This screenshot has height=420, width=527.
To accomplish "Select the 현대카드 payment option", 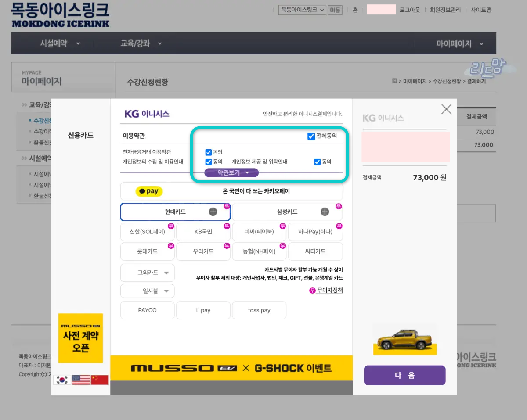I will (176, 212).
